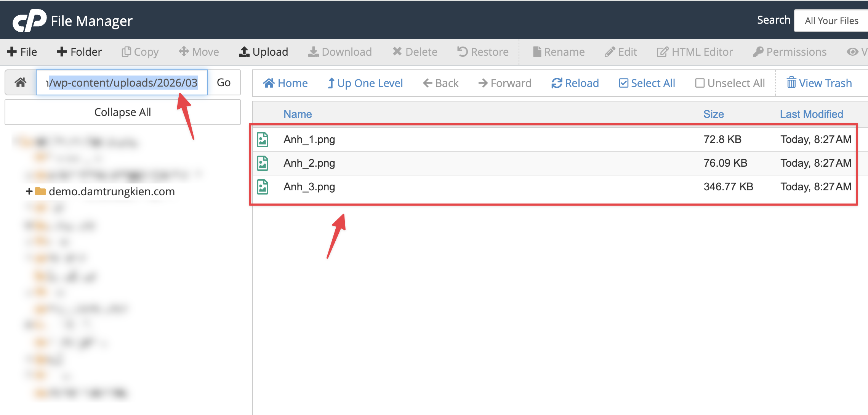The width and height of the screenshot is (868, 415).
Task: Select the Copy tool in the toolbar
Action: pos(139,51)
